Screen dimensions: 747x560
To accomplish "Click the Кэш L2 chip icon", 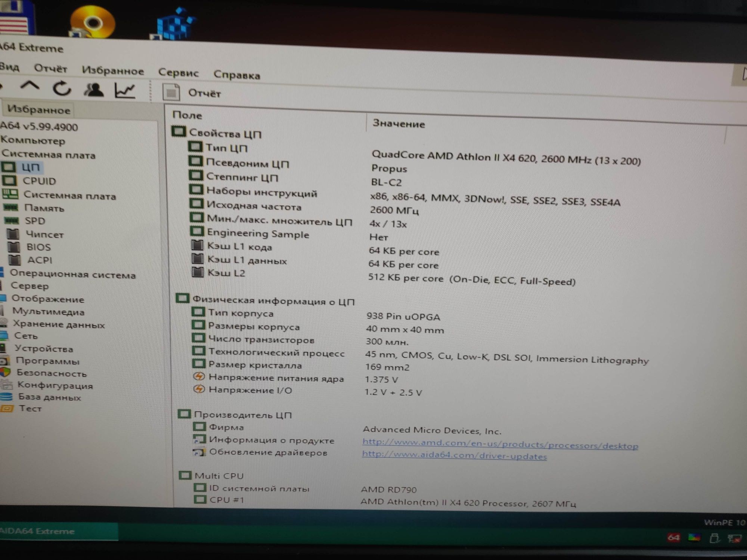I will coord(198,272).
